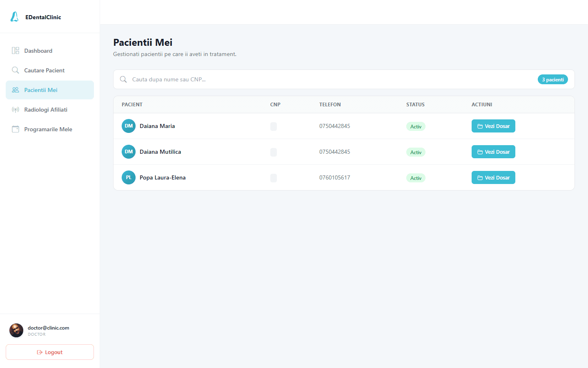
Task: Click the EDentalClinic tooth logo icon
Action: pyautogui.click(x=14, y=17)
